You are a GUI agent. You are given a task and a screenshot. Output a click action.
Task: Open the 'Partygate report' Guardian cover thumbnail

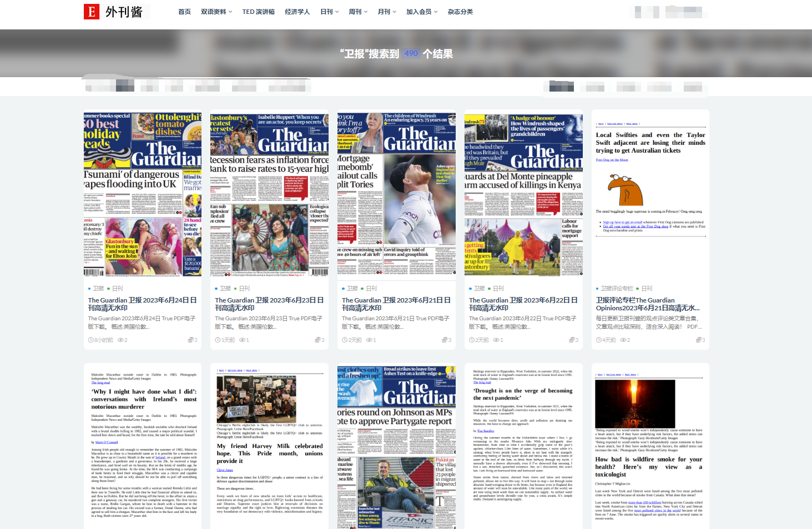pos(396,446)
